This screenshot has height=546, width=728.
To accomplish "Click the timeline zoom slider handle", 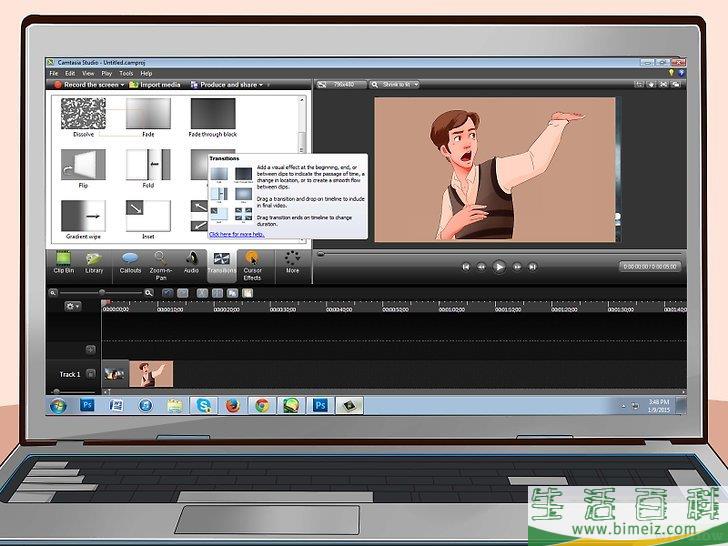I will (102, 292).
